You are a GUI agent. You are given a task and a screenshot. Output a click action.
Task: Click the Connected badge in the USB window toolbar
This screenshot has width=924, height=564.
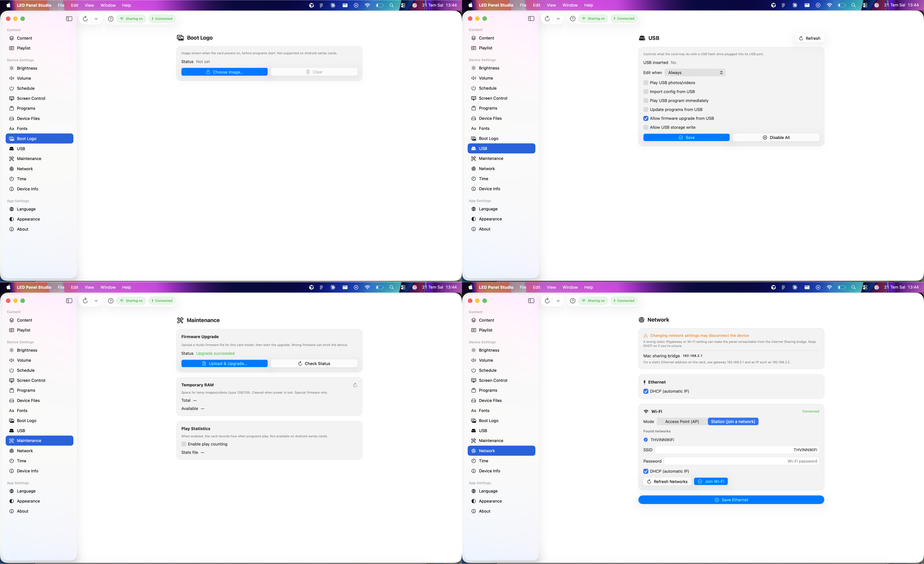624,19
